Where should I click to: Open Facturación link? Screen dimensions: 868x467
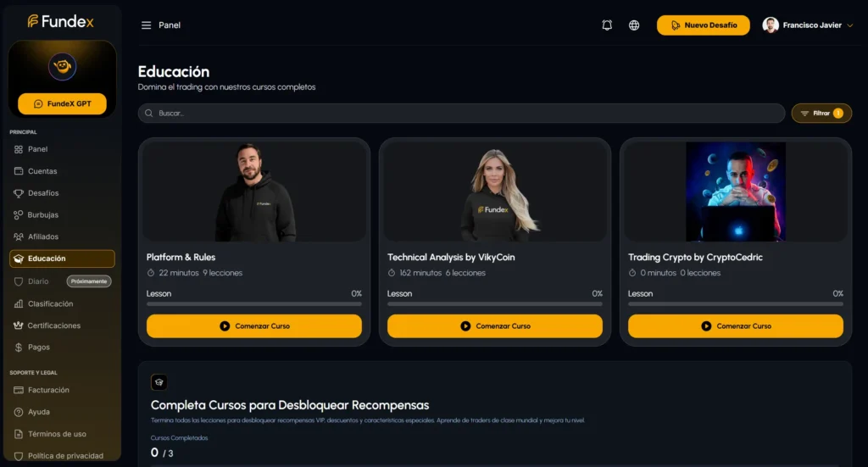48,390
